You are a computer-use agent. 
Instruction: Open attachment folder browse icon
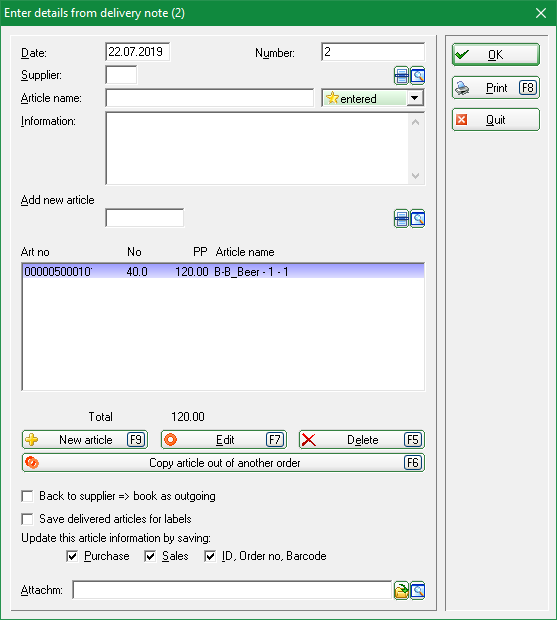click(x=401, y=591)
